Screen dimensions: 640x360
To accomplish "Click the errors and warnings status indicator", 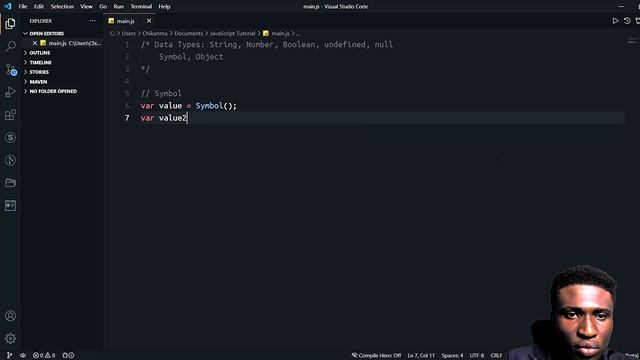I will [x=44, y=356].
